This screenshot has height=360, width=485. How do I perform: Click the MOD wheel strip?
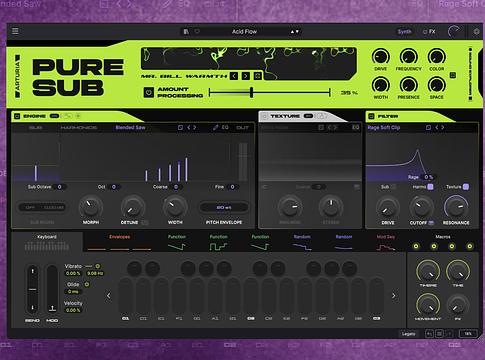click(x=52, y=289)
